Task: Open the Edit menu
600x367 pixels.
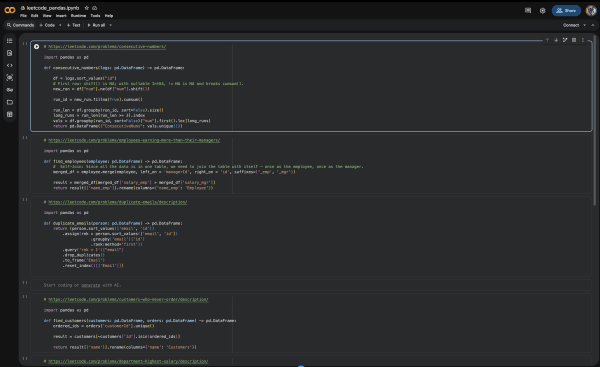Action: [34, 16]
